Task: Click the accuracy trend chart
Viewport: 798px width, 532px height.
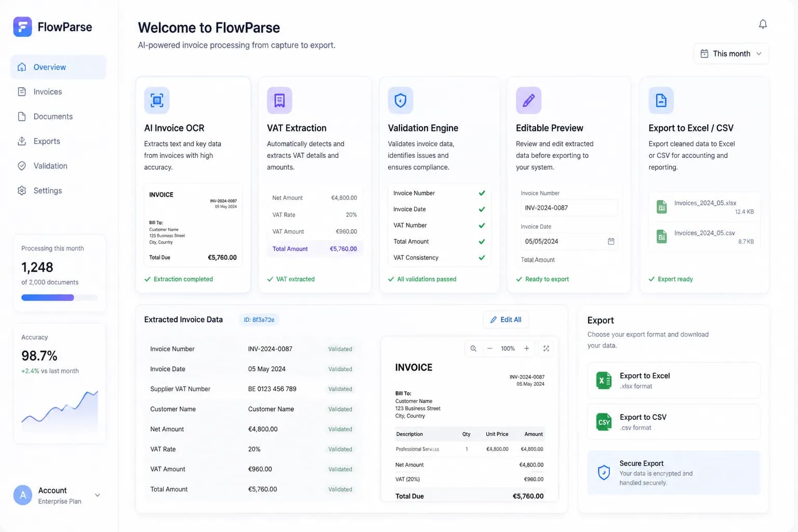Action: [x=59, y=410]
